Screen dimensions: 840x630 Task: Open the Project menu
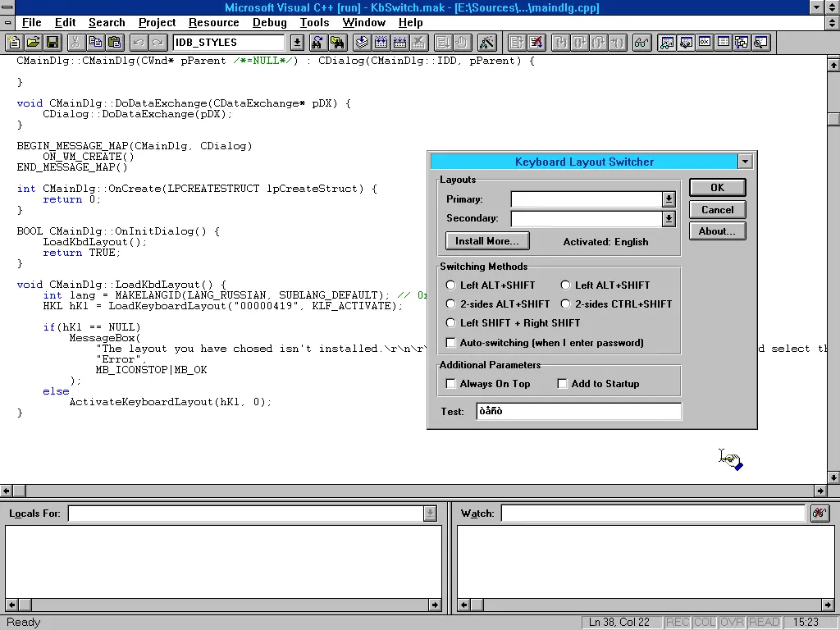point(157,22)
